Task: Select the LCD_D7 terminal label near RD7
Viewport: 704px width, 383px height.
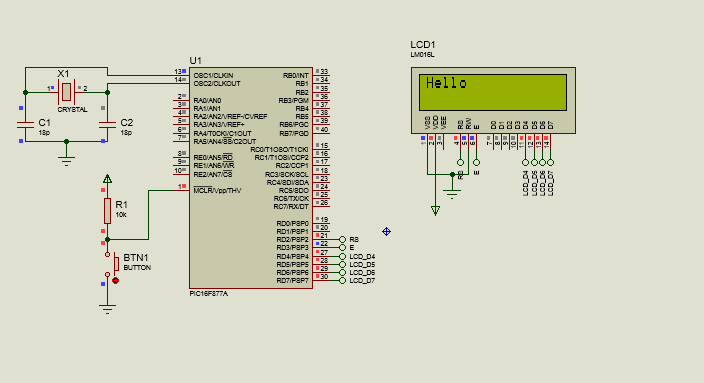Action: [362, 281]
